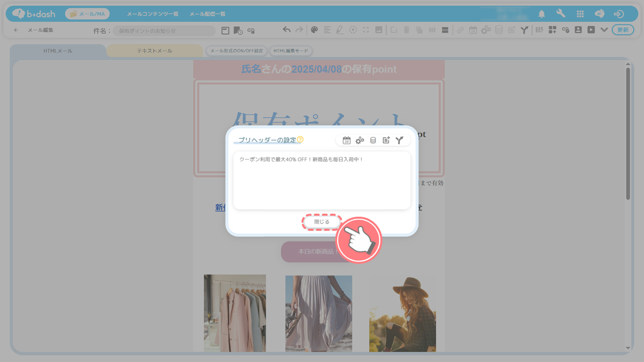Click the database icon in the main toolbar
Image resolution: width=644 pixels, height=362 pixels.
[499, 30]
